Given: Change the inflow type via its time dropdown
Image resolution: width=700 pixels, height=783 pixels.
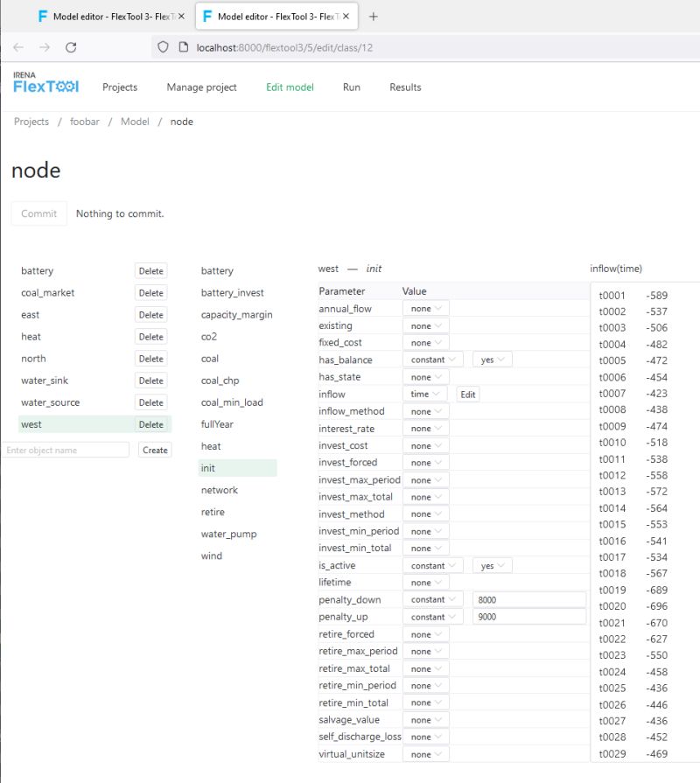Looking at the screenshot, I should pyautogui.click(x=426, y=394).
